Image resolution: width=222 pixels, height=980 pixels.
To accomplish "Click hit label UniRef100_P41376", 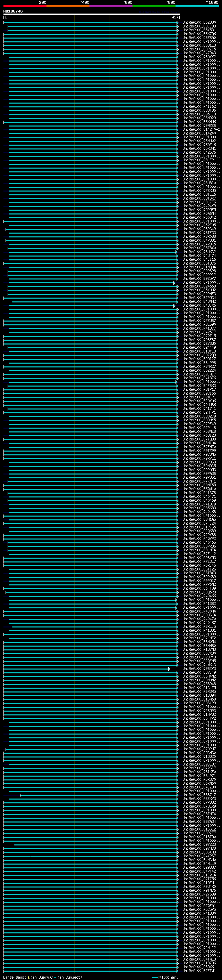I will (199, 378).
